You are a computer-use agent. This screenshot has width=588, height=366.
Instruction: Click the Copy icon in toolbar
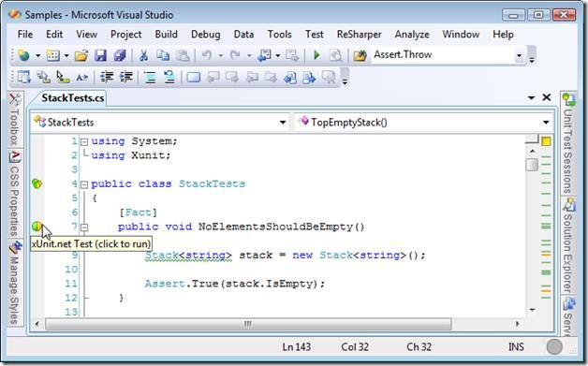coord(163,55)
